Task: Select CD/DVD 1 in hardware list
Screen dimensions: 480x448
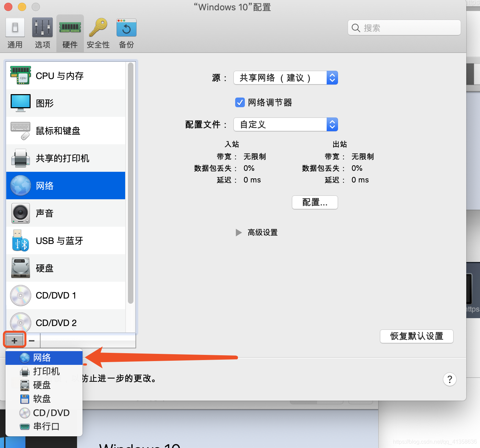Action: (x=66, y=295)
